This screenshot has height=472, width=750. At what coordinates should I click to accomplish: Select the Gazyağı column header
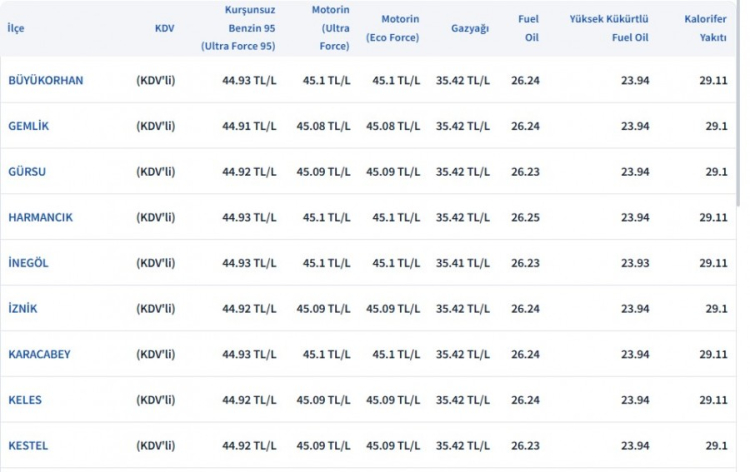(x=470, y=28)
